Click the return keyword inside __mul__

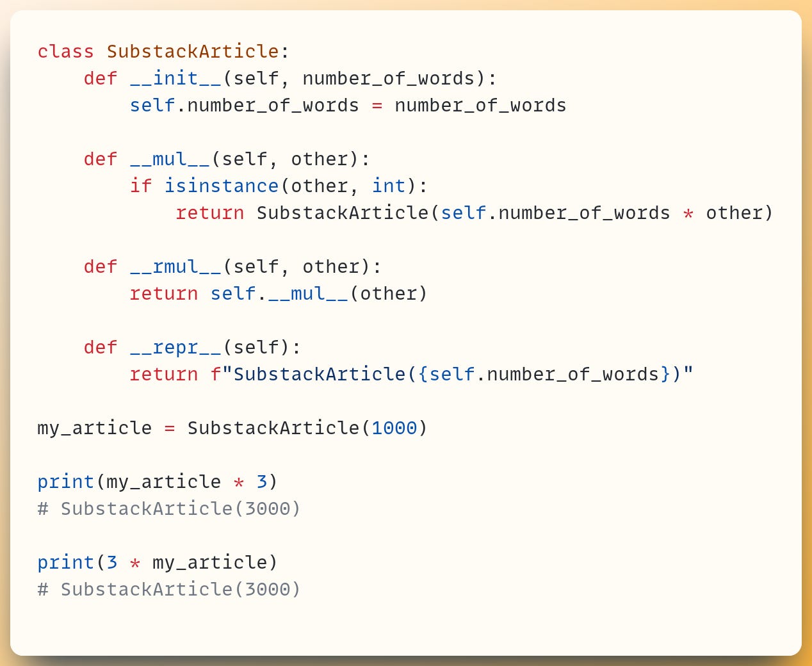[210, 213]
